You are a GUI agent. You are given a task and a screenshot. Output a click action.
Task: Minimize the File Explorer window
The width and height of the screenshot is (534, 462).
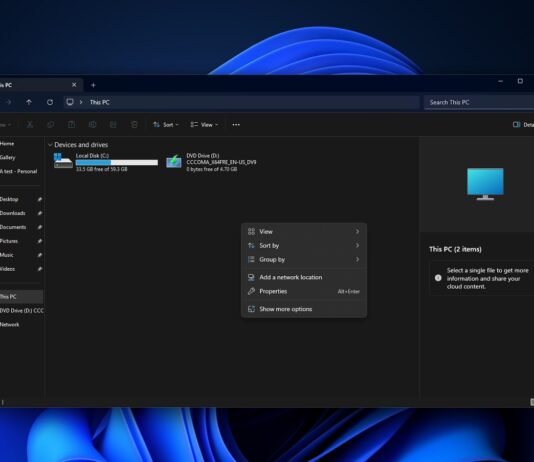500,81
